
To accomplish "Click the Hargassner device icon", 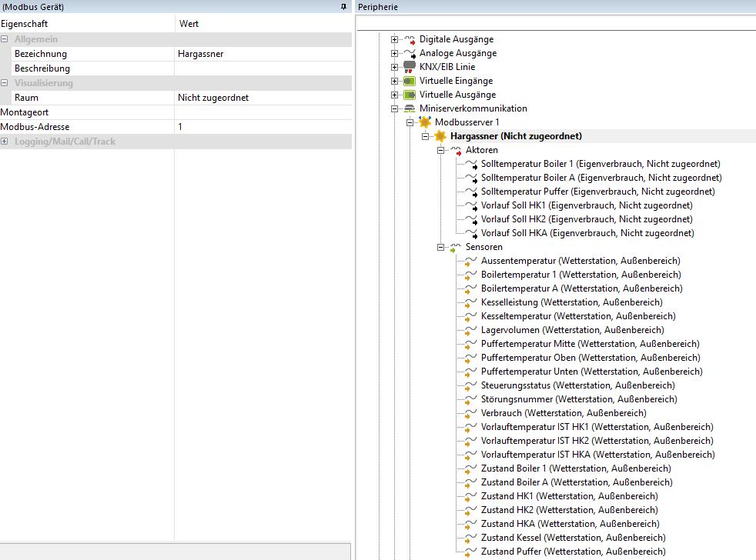I will 440,136.
